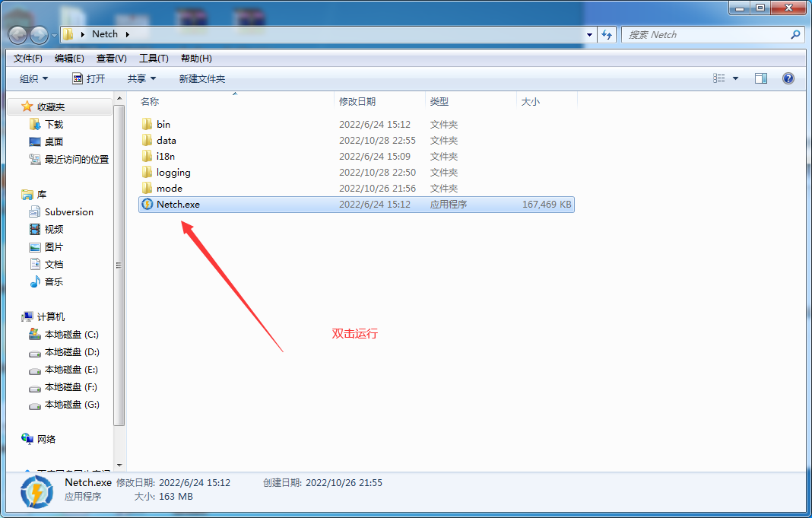
Task: Click the 新建文件夹 button
Action: coord(202,78)
